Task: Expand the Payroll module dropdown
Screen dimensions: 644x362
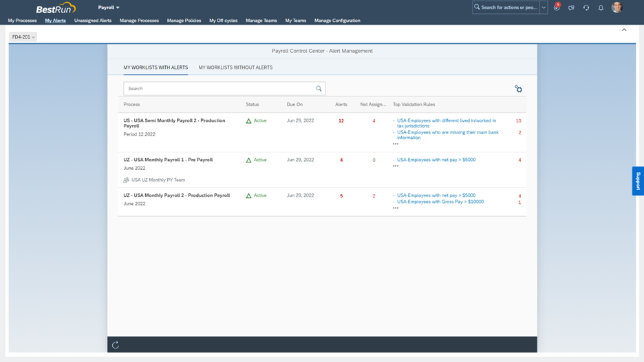Action: tap(109, 8)
